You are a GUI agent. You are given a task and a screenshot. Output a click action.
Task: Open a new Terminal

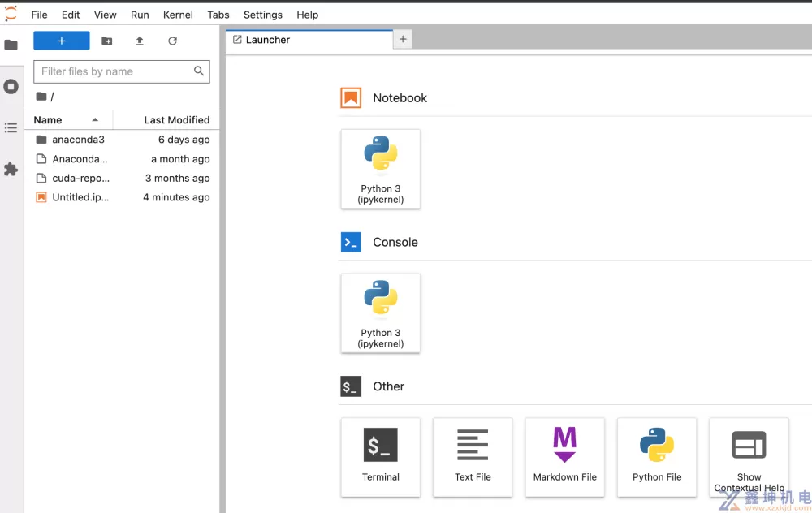[380, 457]
